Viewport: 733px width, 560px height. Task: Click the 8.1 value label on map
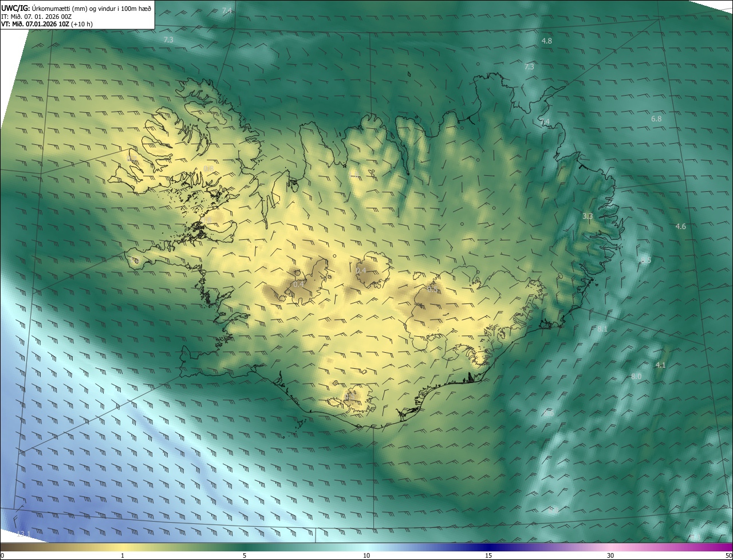pyautogui.click(x=602, y=329)
